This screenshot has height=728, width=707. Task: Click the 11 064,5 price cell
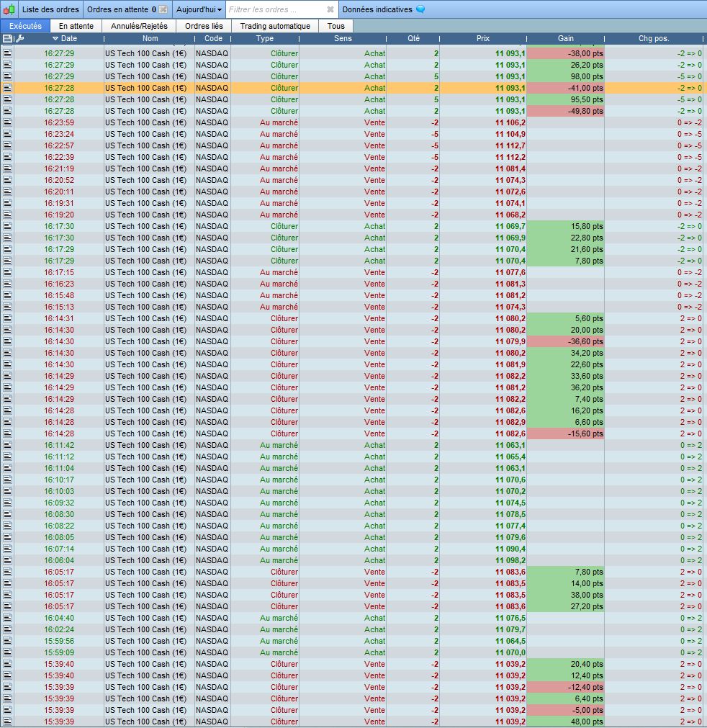click(483, 641)
